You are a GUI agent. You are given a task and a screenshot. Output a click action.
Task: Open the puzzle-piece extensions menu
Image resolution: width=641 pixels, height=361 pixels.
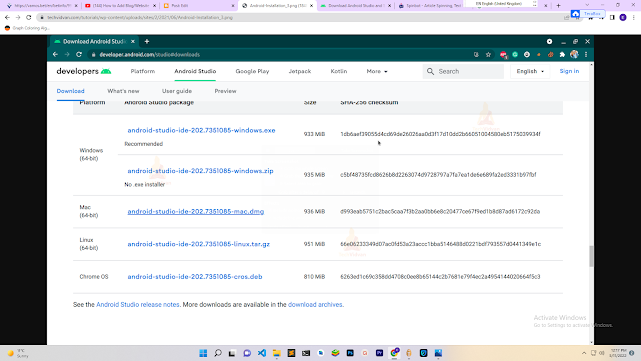click(563, 54)
